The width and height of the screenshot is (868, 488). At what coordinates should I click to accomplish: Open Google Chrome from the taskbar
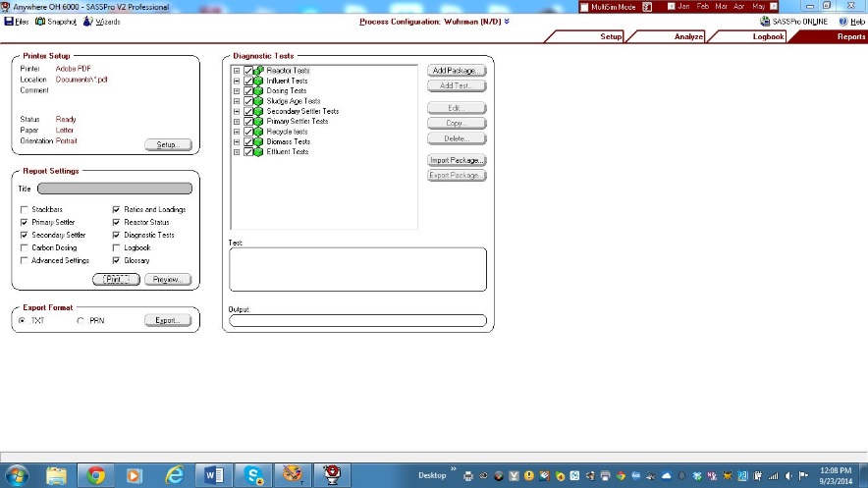96,475
